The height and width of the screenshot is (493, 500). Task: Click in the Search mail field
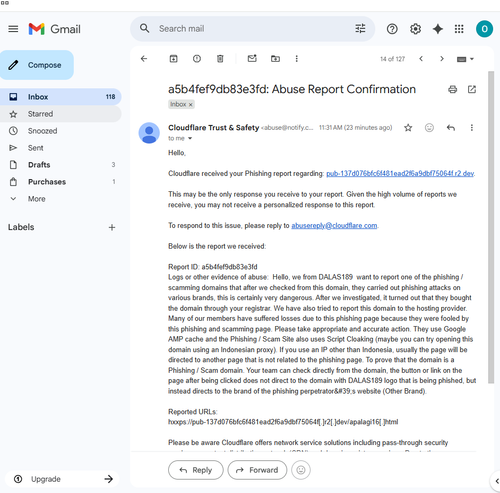click(x=253, y=29)
